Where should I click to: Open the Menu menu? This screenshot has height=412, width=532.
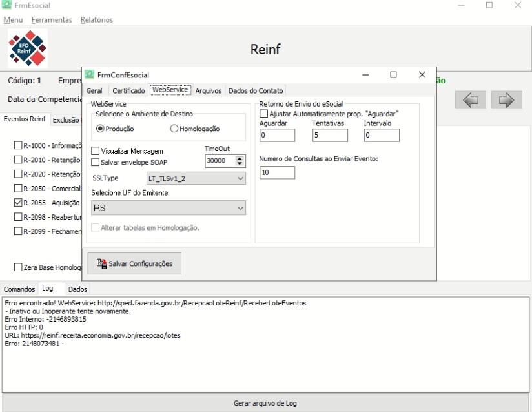coord(13,19)
